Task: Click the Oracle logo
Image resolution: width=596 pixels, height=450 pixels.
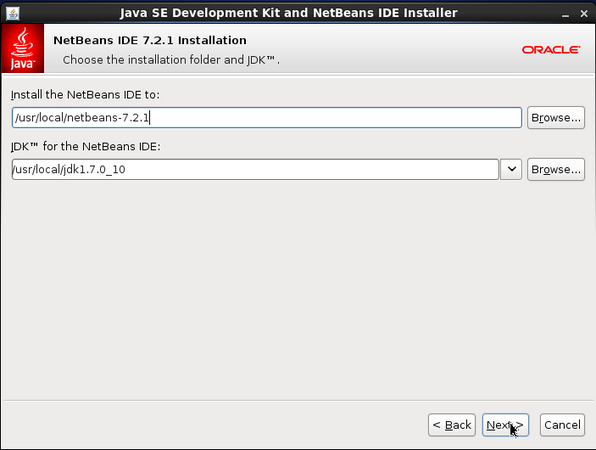Action: point(551,50)
